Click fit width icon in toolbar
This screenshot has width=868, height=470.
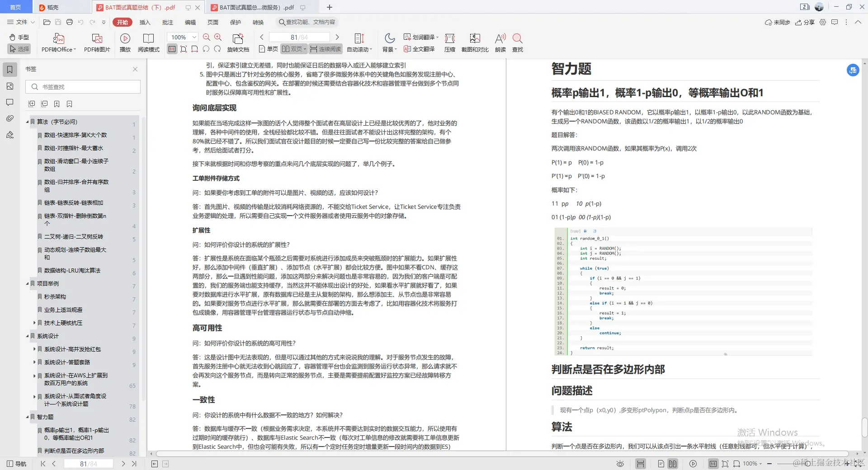(195, 49)
